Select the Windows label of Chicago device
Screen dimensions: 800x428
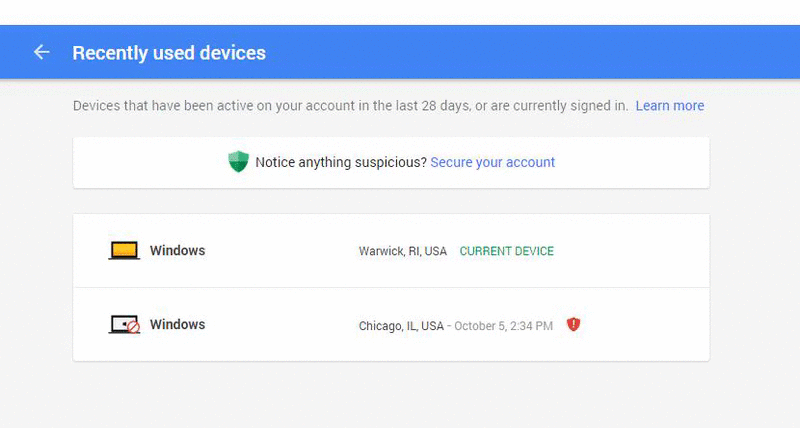[177, 325]
